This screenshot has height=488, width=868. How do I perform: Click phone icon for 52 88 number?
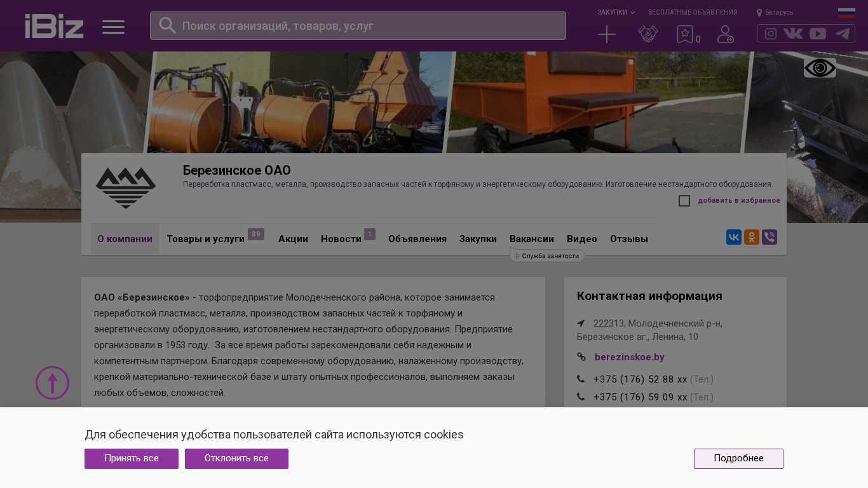[x=581, y=379]
